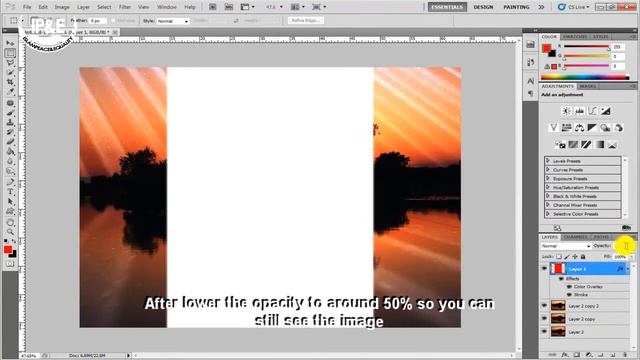Image resolution: width=640 pixels, height=360 pixels.
Task: Toggle the eye for Layer 2 copy
Action: (544, 318)
